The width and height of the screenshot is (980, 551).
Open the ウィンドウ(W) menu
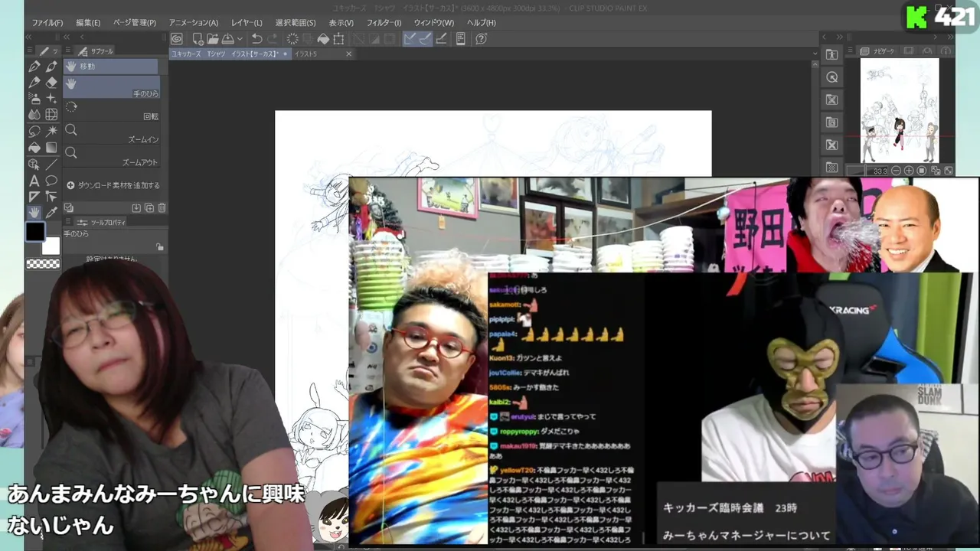[x=433, y=23]
